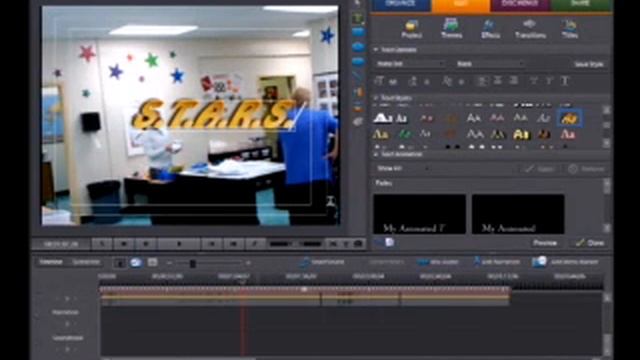This screenshot has width=640, height=360.
Task: Select the green Type tool in title toolbar
Action: point(358,18)
